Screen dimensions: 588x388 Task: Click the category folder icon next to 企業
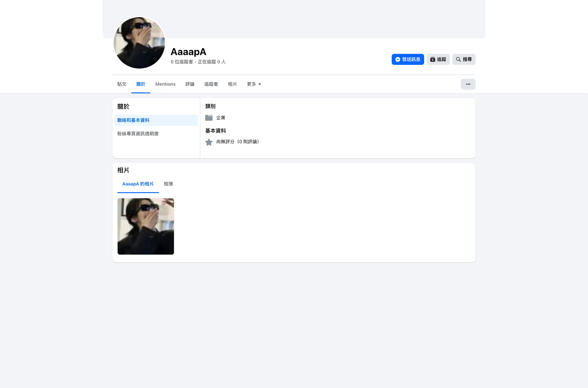[209, 118]
